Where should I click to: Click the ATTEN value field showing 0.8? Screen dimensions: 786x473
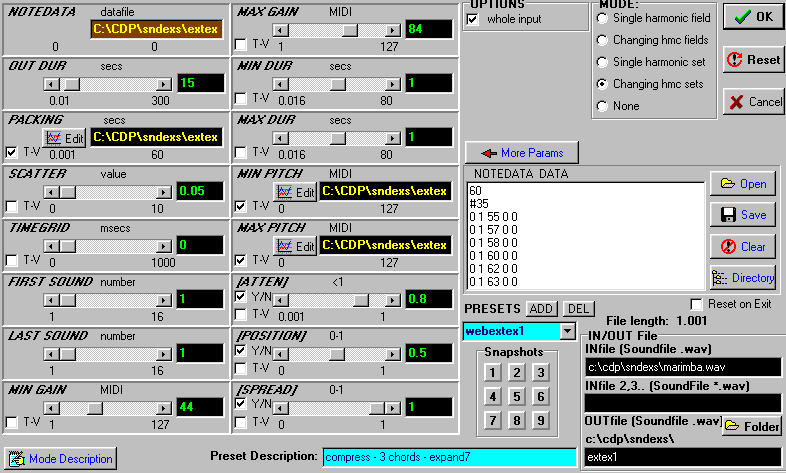click(429, 300)
